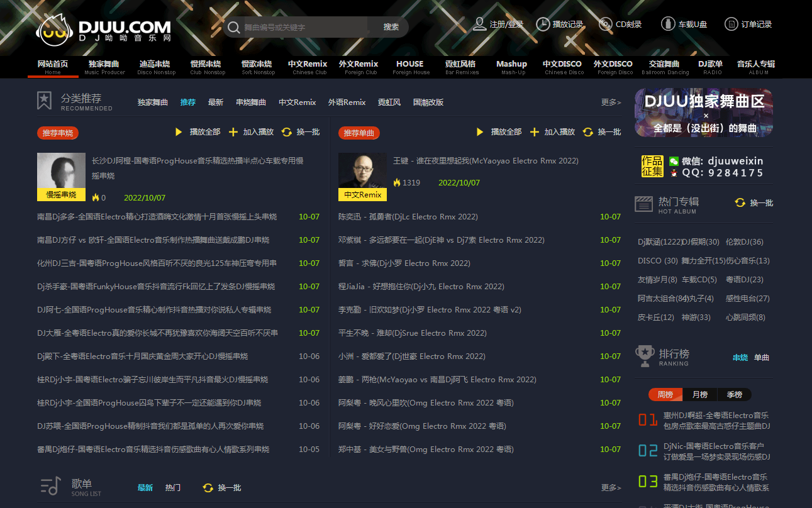Screen dimensions: 812x508
Task: Open song 姜鹏 - 两枪
Action: pyautogui.click(x=437, y=380)
